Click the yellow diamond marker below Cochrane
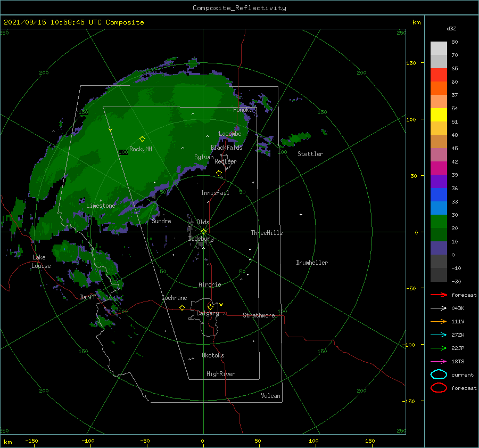Viewport: 479px width, 448px height. 182,308
